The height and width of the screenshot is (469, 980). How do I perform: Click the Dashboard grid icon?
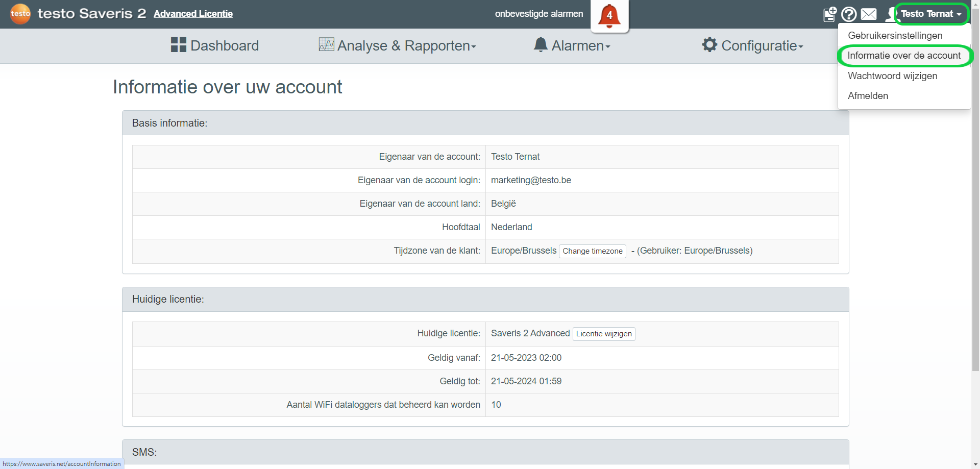tap(179, 44)
